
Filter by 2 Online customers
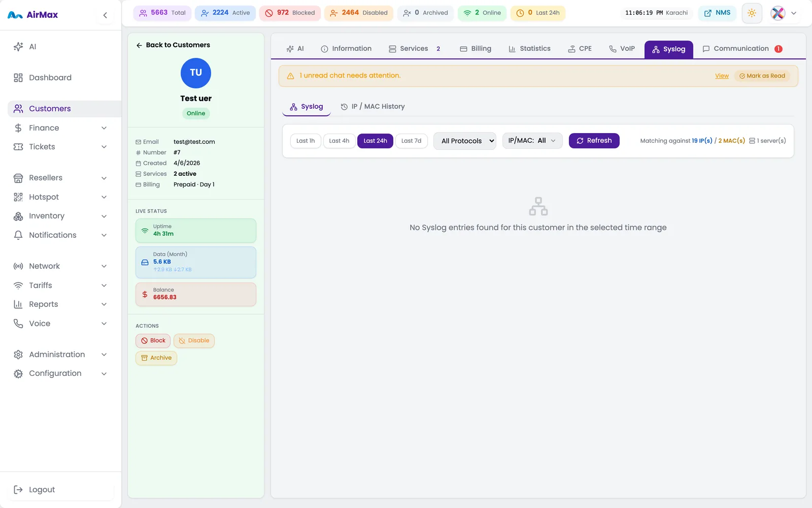click(482, 13)
